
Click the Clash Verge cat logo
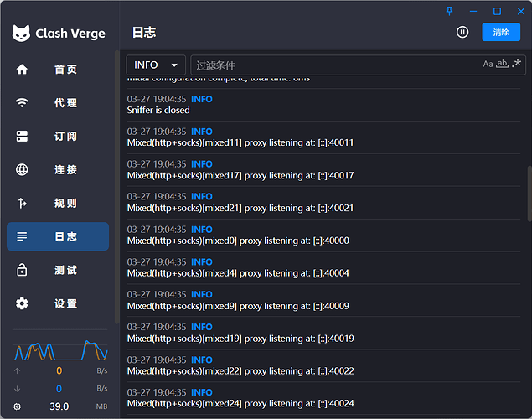coord(21,34)
